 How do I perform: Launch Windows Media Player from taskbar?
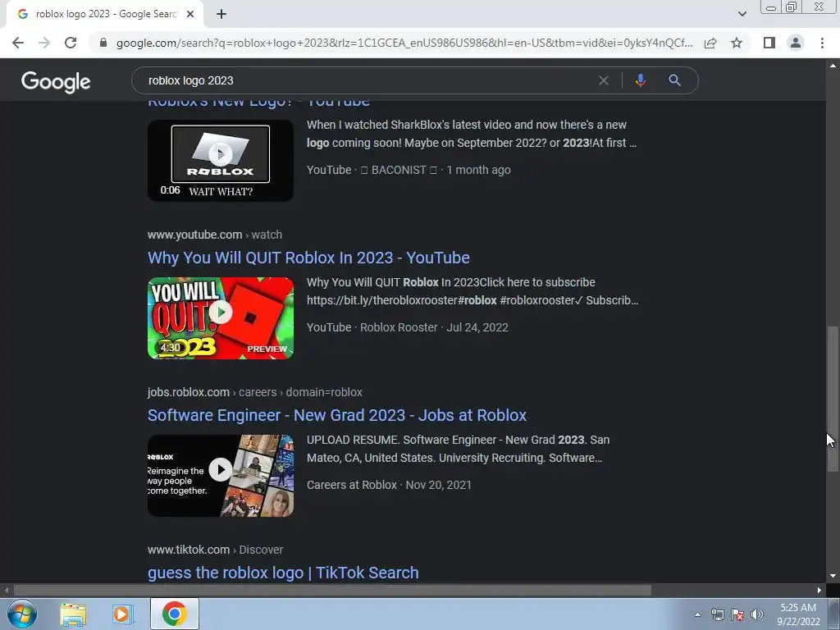(123, 614)
